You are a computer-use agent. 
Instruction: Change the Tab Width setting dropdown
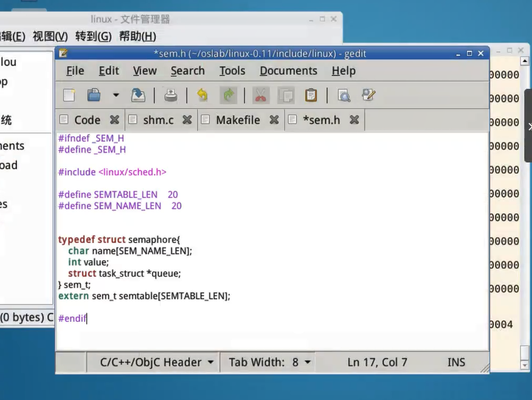tap(269, 362)
